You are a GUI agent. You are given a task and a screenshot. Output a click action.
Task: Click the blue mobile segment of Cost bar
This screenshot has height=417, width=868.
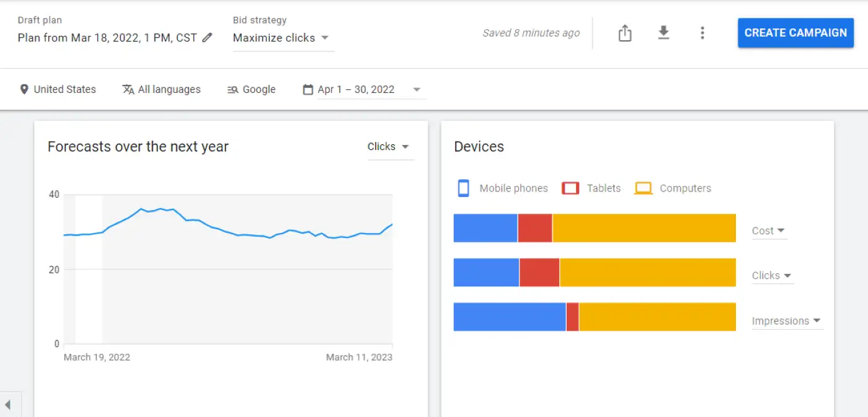click(485, 228)
